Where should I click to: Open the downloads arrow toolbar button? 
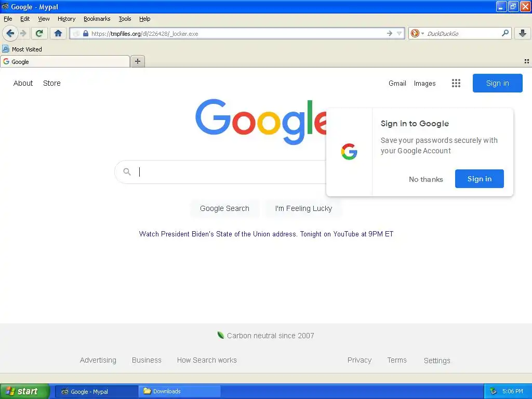(x=523, y=33)
